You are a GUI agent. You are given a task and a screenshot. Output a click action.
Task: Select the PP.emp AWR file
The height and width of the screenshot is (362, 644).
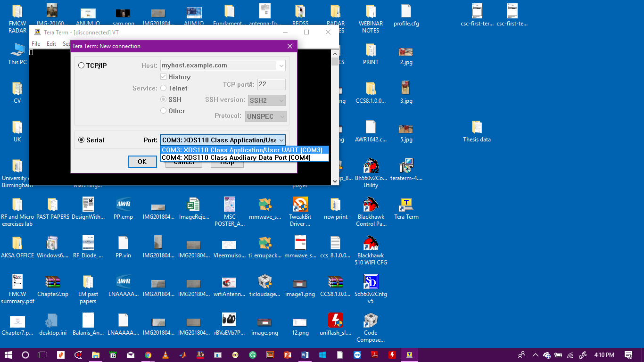tap(124, 209)
